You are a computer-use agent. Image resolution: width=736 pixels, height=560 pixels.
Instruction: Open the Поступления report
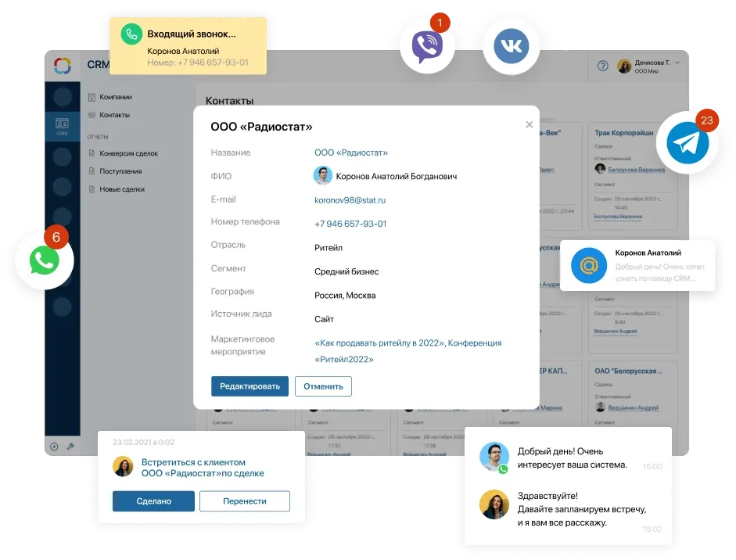[120, 171]
